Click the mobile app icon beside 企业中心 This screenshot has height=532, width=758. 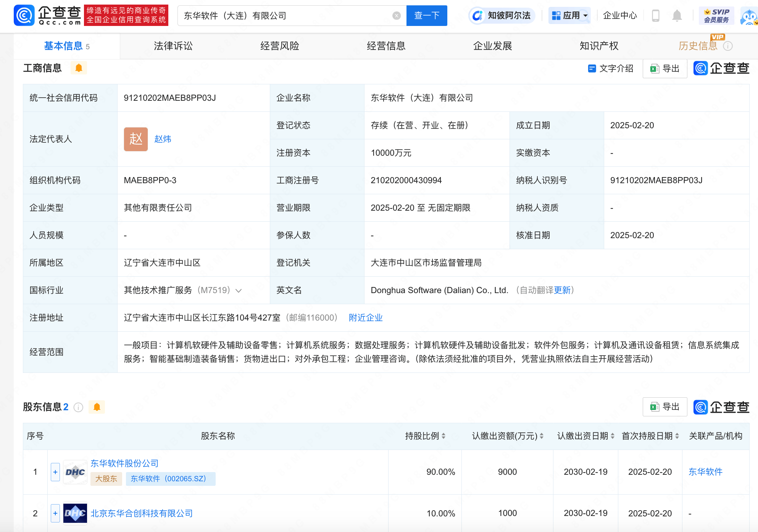[x=656, y=16]
